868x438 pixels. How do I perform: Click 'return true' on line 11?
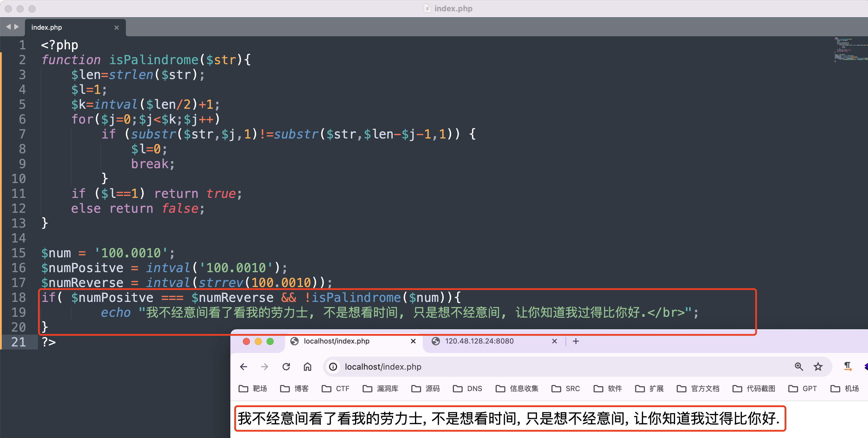(195, 193)
